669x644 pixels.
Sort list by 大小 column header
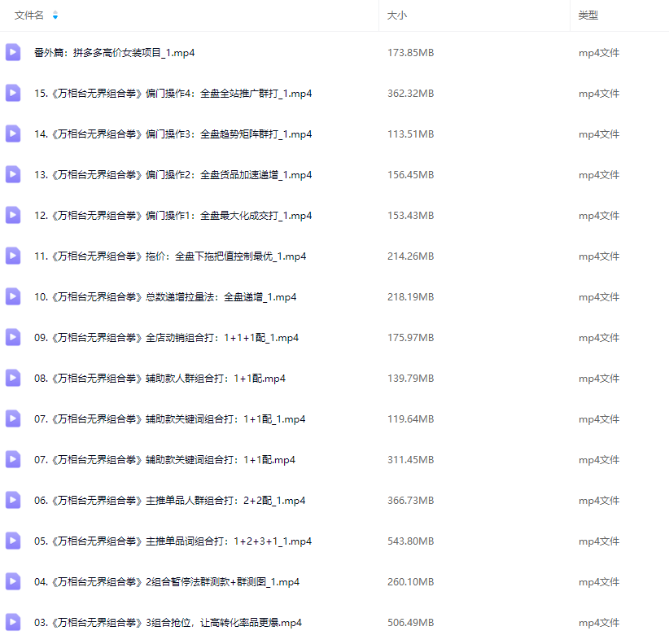point(397,15)
